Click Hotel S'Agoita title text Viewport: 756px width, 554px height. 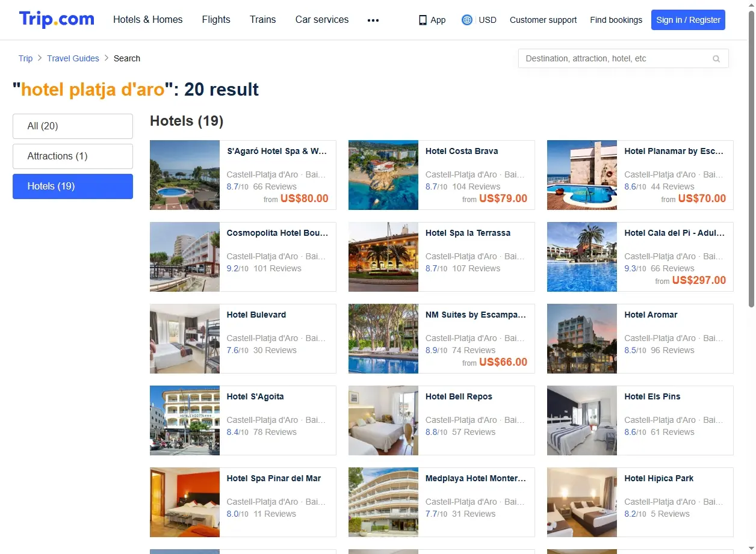[255, 396]
